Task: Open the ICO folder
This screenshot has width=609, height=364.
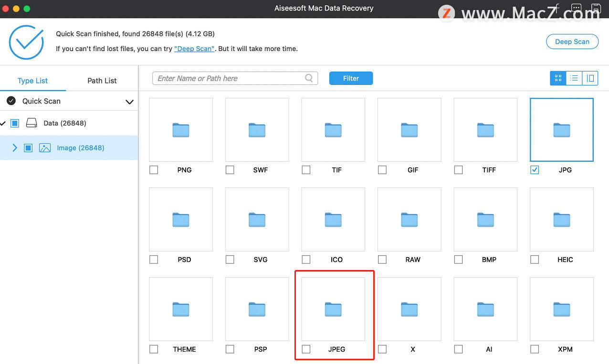Action: pyautogui.click(x=333, y=219)
